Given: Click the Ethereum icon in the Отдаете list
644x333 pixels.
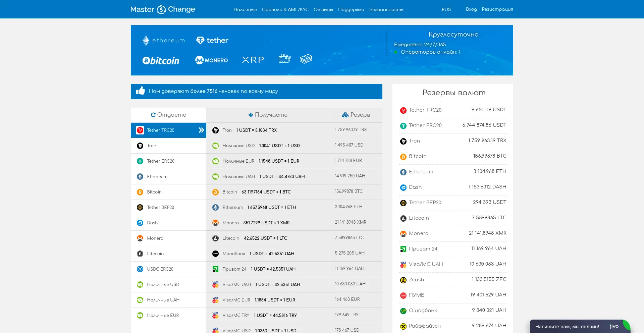Looking at the screenshot, I should pos(140,177).
